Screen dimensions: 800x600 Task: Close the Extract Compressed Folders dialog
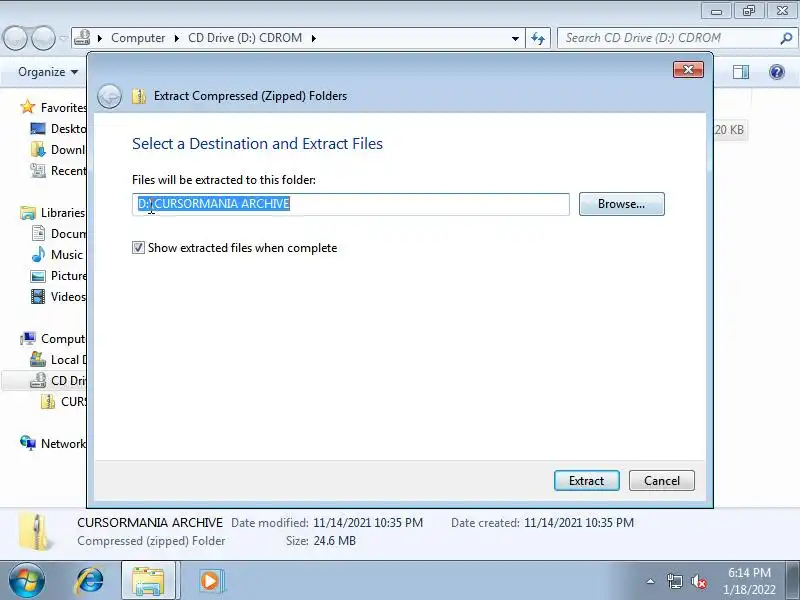(x=688, y=70)
